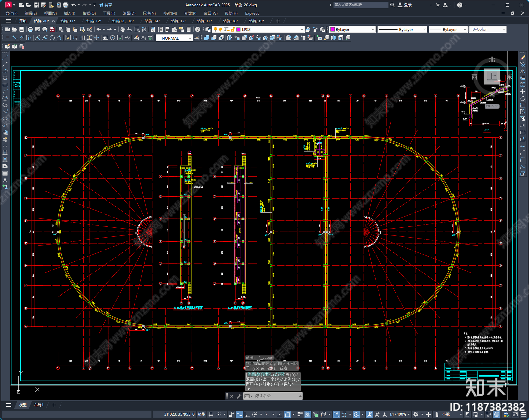This screenshot has height=420, width=529.
Task: Switch to 布局1 layout tab
Action: pos(39,405)
